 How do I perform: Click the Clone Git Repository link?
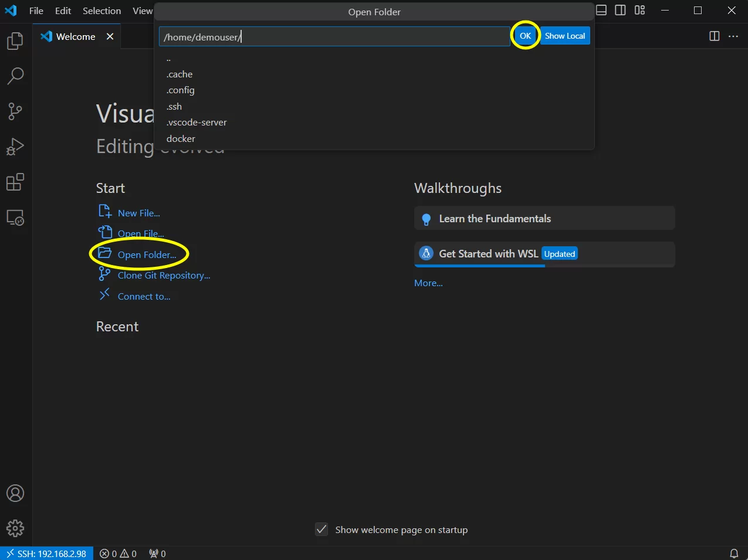(x=163, y=275)
